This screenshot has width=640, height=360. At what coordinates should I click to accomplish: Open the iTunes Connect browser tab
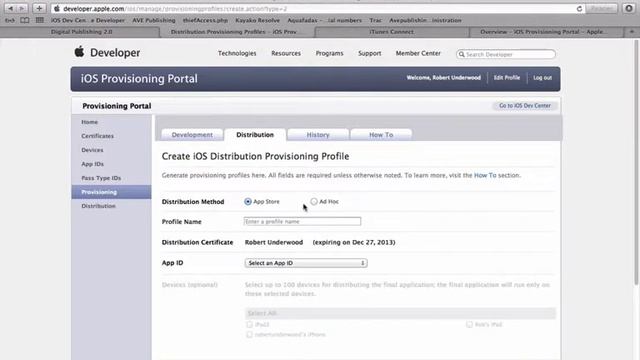[x=391, y=32]
